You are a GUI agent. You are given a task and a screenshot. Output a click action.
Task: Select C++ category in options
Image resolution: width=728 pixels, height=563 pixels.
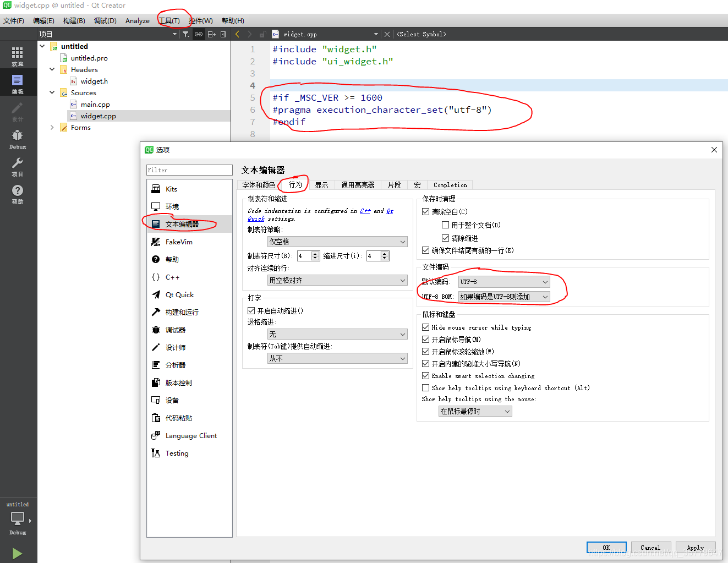tap(189, 277)
